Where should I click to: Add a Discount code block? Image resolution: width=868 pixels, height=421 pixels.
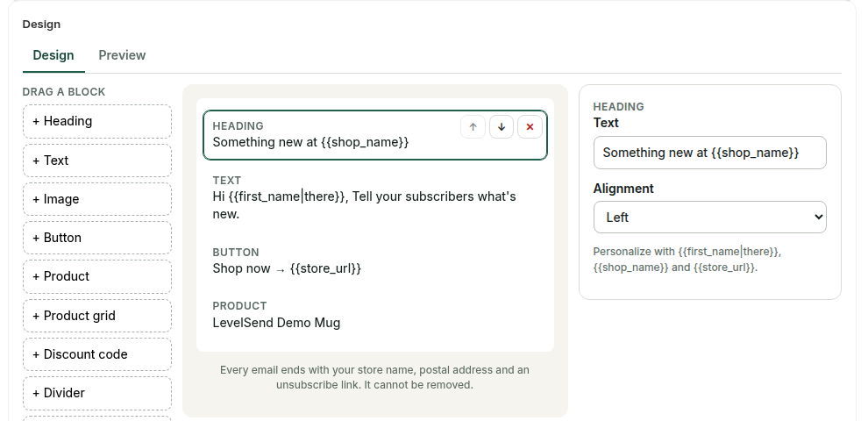click(x=97, y=354)
